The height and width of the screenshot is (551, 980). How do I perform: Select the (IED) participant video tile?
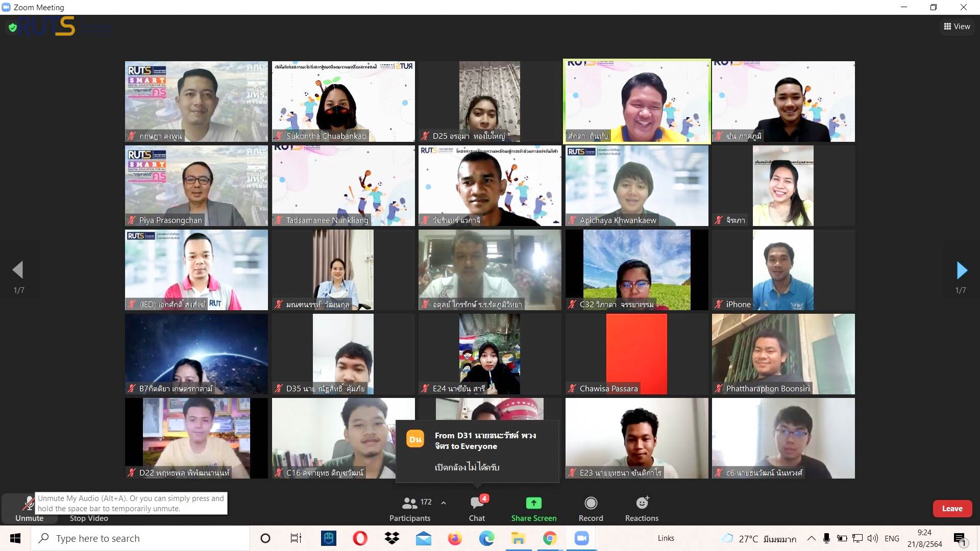point(197,270)
